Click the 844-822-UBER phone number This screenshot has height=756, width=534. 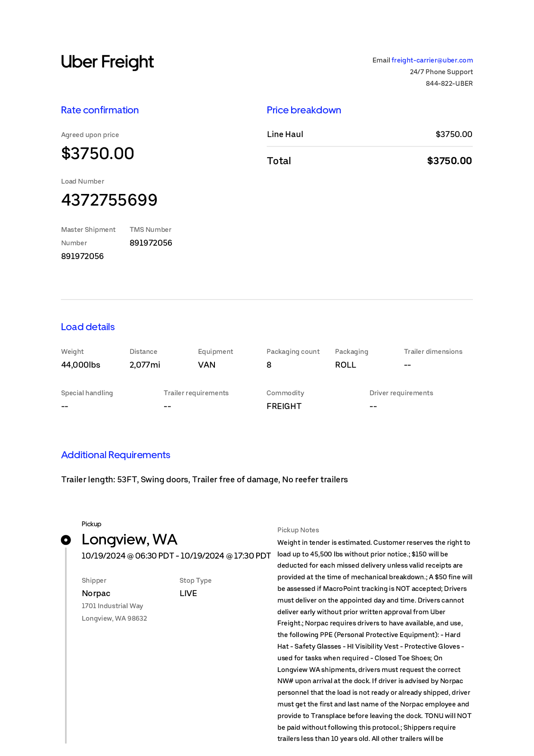[x=449, y=84]
